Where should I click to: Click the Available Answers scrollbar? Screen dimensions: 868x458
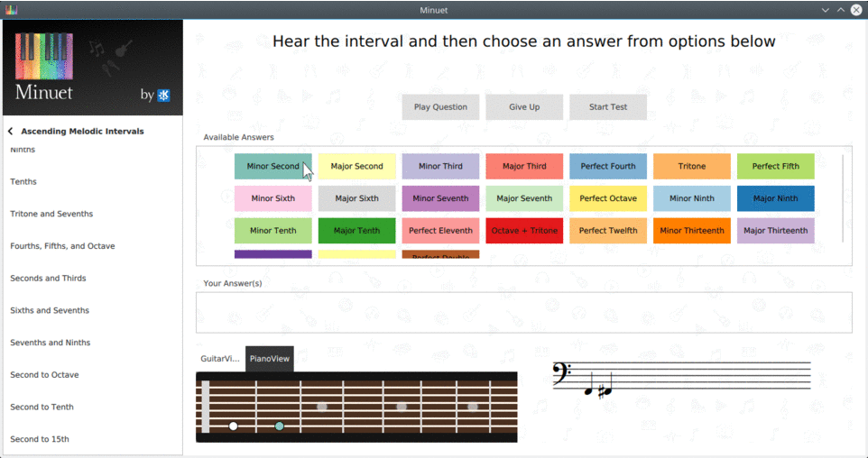(x=843, y=198)
